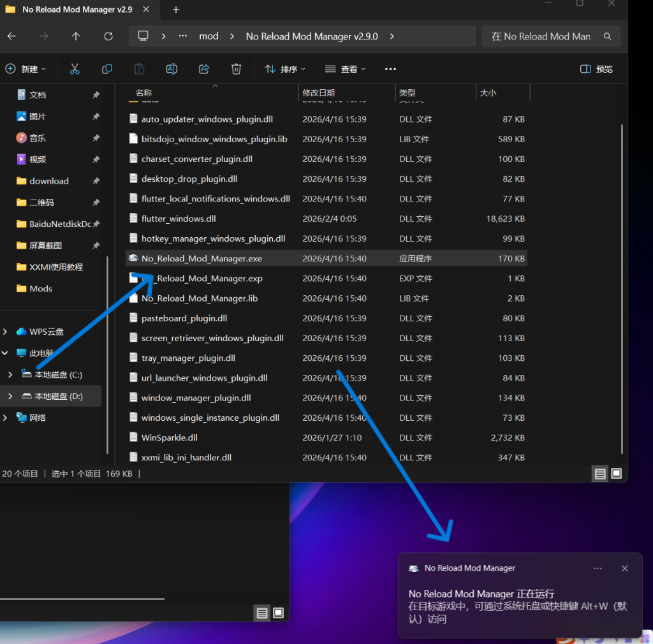The height and width of the screenshot is (644, 653).
Task: Toggle the 预览 preview pane
Action: click(x=596, y=69)
